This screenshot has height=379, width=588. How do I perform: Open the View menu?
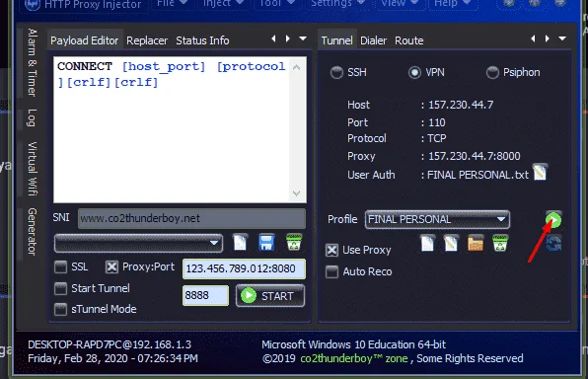(400, 4)
